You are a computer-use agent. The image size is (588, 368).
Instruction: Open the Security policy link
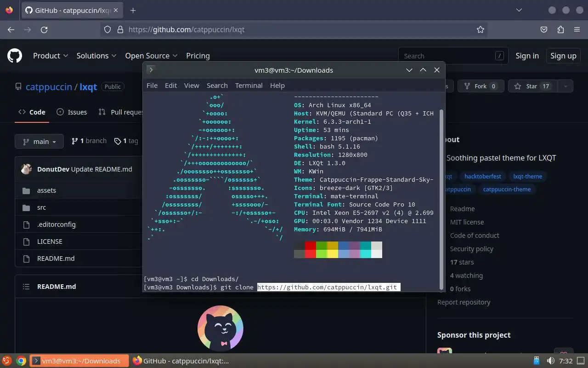tap(472, 249)
